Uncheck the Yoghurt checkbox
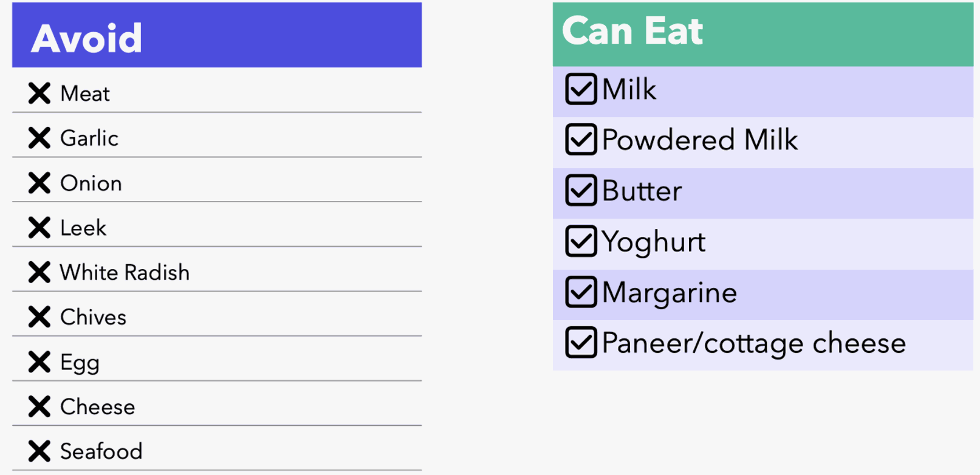Viewport: 980px width, 475px height. (581, 242)
